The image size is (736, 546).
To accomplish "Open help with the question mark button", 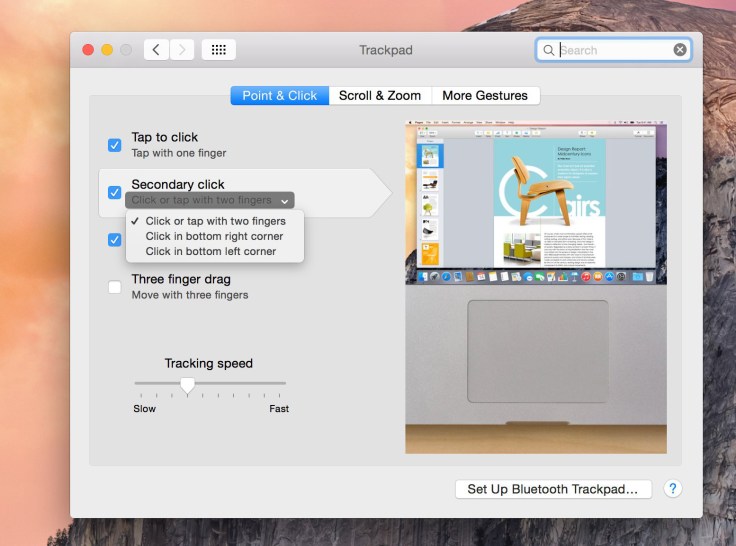I will (x=673, y=489).
